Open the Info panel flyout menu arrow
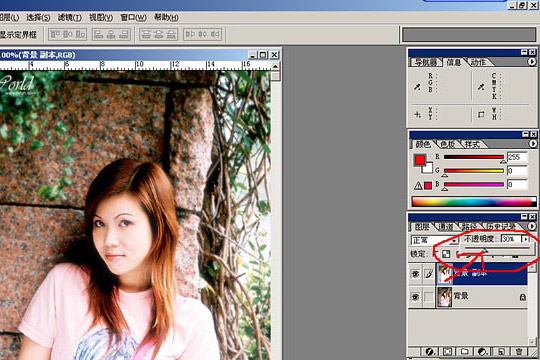Image resolution: width=540 pixels, height=360 pixels. (x=532, y=62)
